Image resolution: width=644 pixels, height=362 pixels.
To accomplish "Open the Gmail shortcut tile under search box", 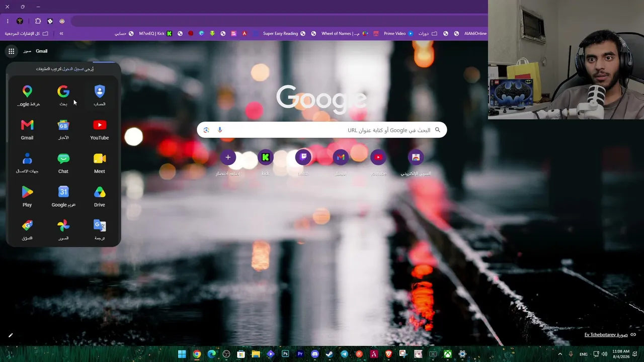I will click(x=341, y=157).
